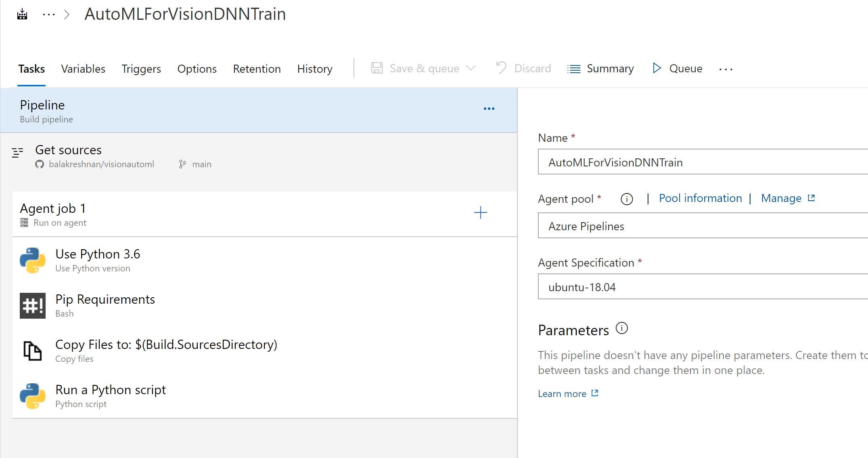This screenshot has height=458, width=868.
Task: Click the Agent pool info icon
Action: pos(626,199)
